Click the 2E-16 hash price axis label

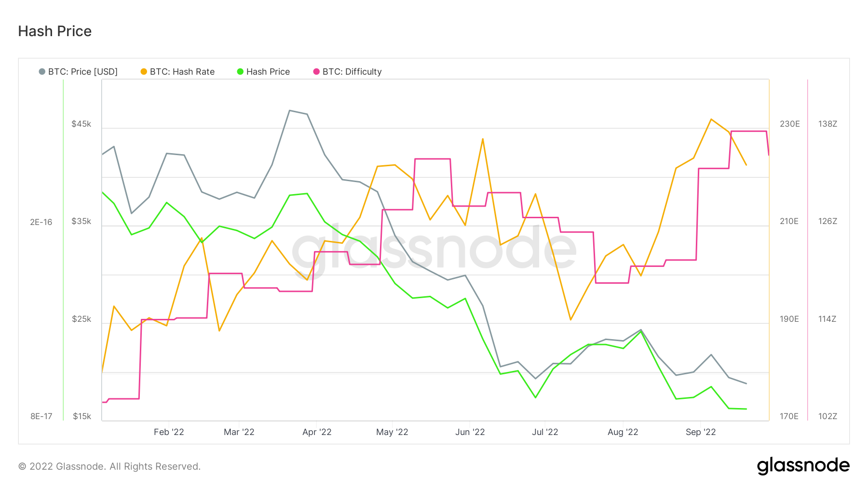coord(41,222)
